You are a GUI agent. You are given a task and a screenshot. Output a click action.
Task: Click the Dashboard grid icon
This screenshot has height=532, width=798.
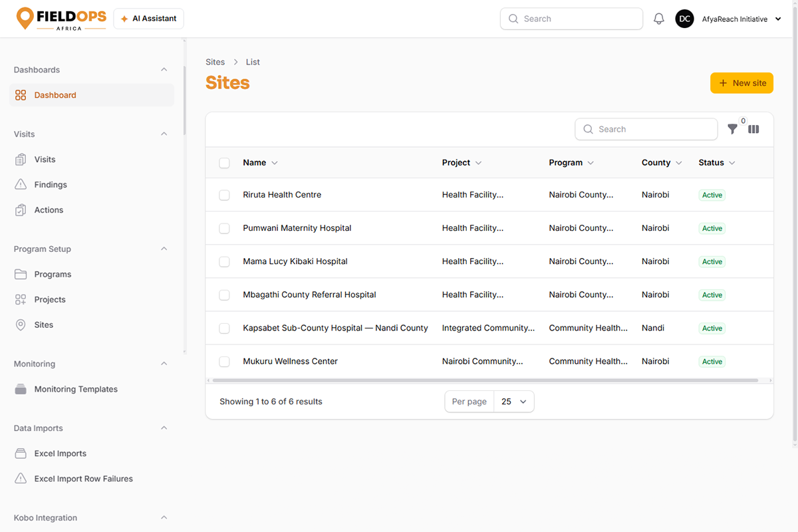pyautogui.click(x=21, y=95)
